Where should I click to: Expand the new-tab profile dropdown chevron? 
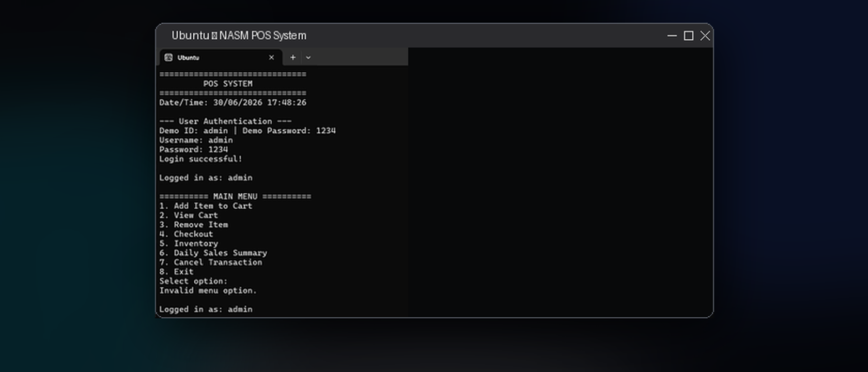pos(308,57)
